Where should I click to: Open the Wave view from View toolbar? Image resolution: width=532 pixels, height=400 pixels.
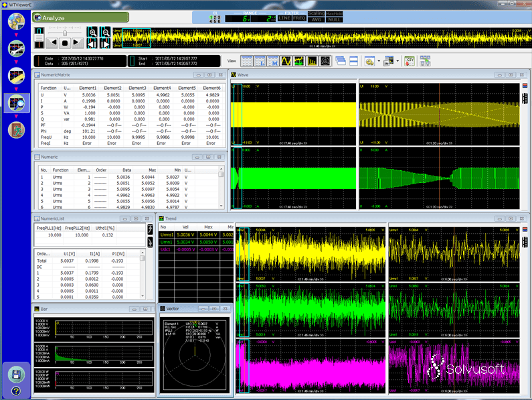(x=284, y=61)
